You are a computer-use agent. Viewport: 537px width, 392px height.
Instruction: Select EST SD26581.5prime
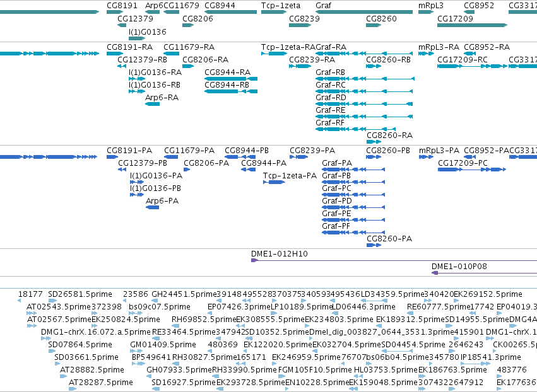pos(52,301)
